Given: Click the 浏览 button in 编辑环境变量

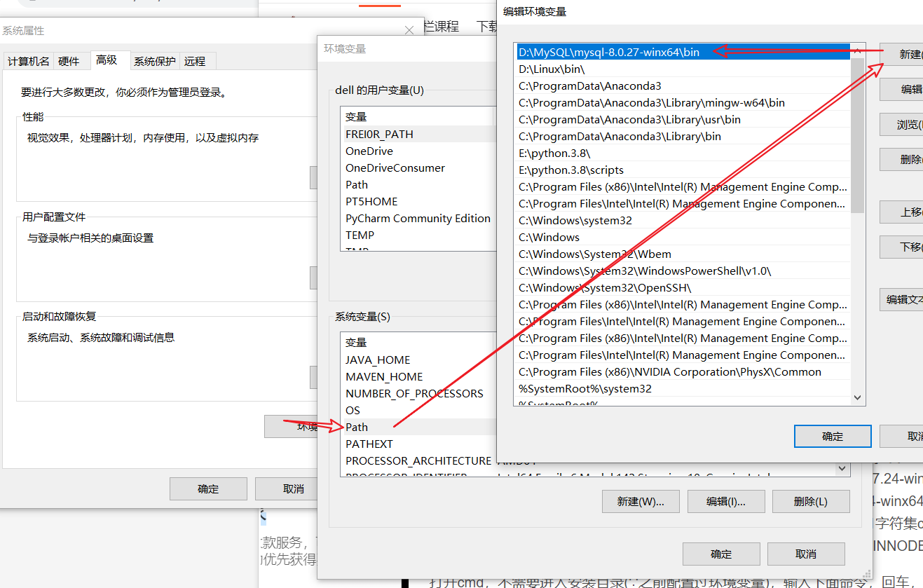Looking at the screenshot, I should coord(901,125).
